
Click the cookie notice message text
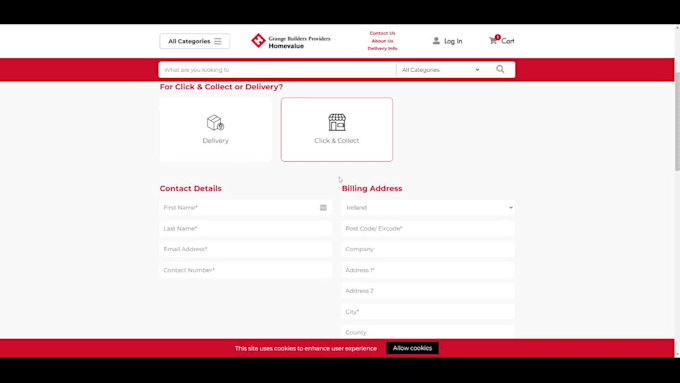(306, 348)
